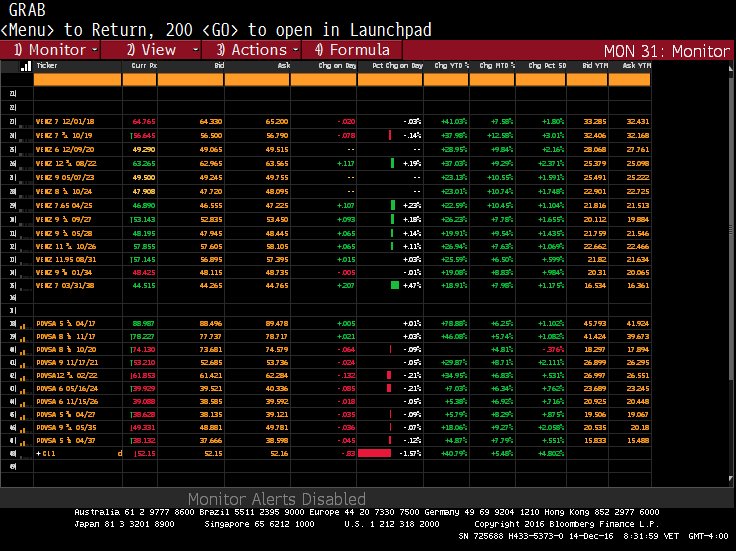Click the scrollbar up arrow at the table's right
Screen dimensions: 736x551
pyautogui.click(x=731, y=69)
